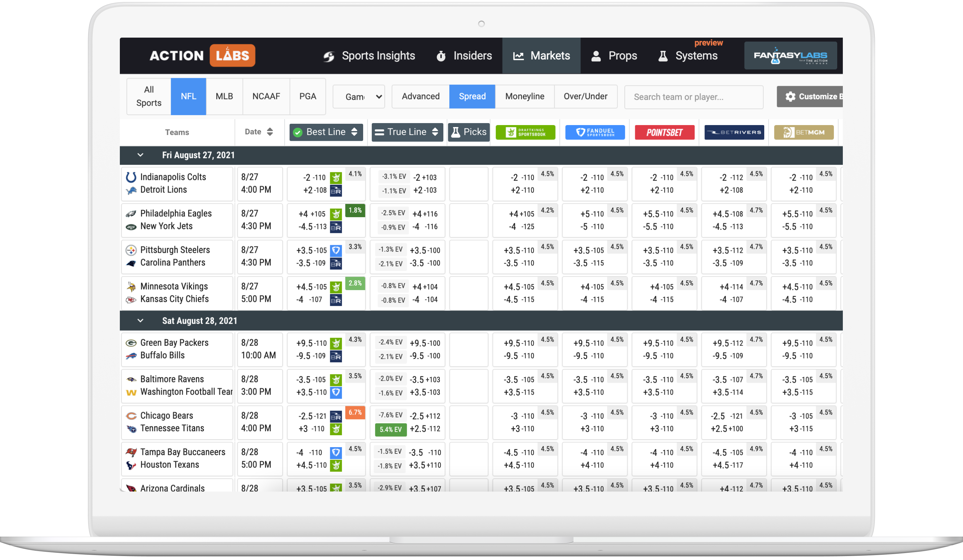Click the True Line comparison column header
The image size is (963, 560).
coord(406,131)
